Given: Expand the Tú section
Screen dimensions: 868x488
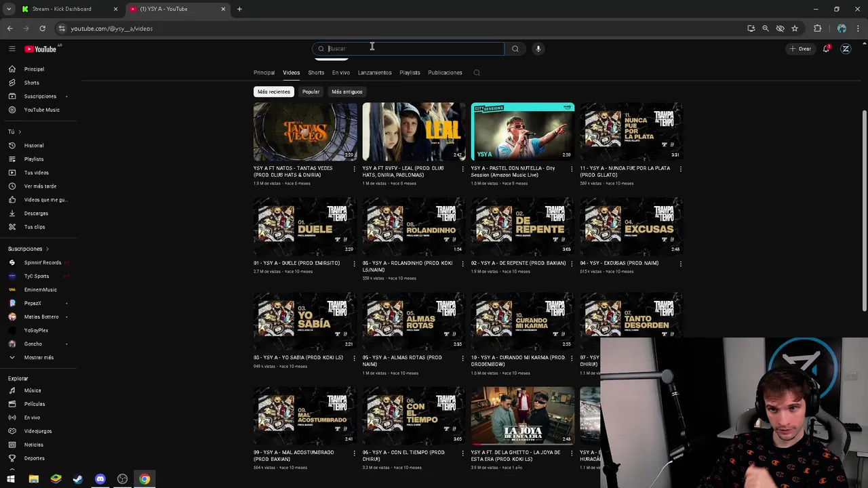Looking at the screenshot, I should point(14,131).
